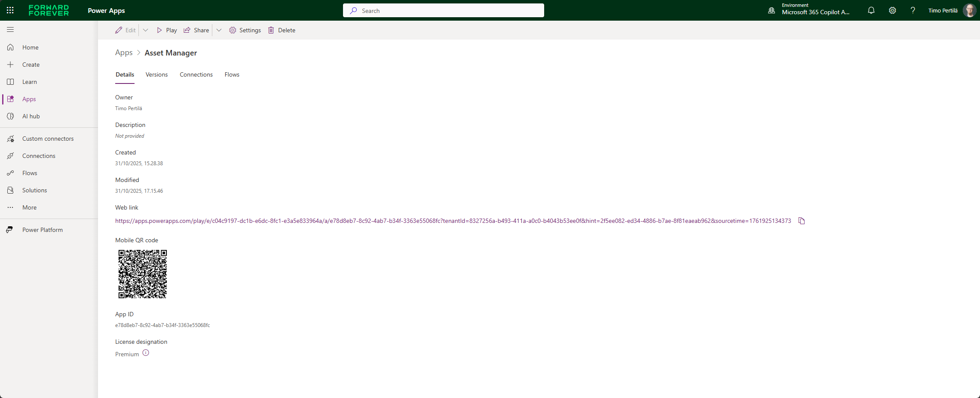The image size is (980, 398).
Task: Click into the Search box
Action: (x=443, y=11)
